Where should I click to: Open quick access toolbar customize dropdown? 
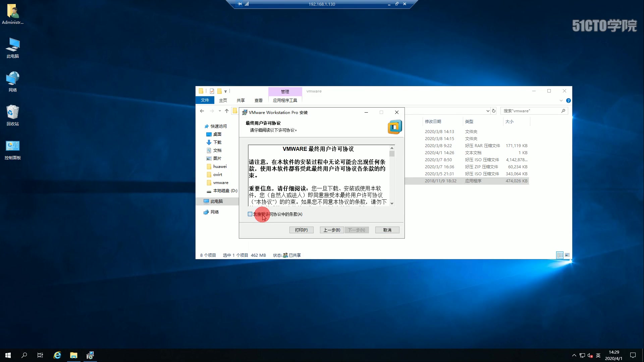click(x=226, y=91)
